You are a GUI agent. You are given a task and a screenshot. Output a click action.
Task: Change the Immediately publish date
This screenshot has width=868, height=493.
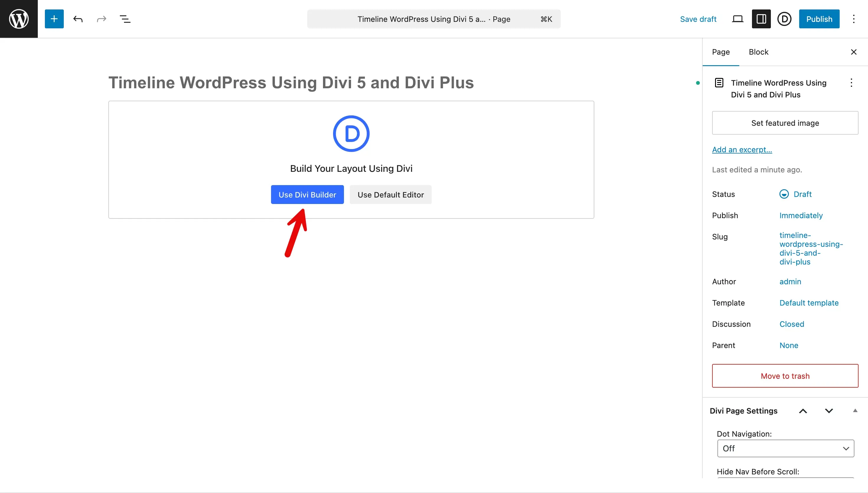(801, 215)
